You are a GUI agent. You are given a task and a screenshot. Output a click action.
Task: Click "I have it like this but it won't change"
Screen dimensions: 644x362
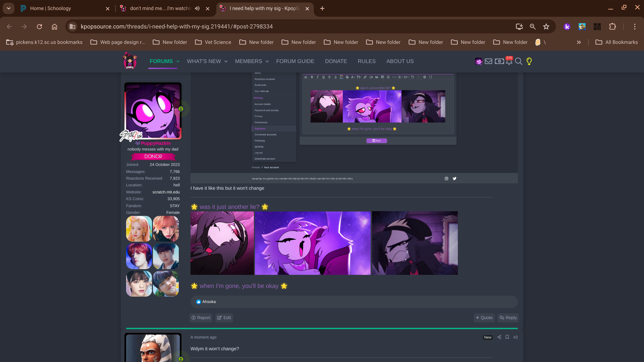pyautogui.click(x=227, y=188)
